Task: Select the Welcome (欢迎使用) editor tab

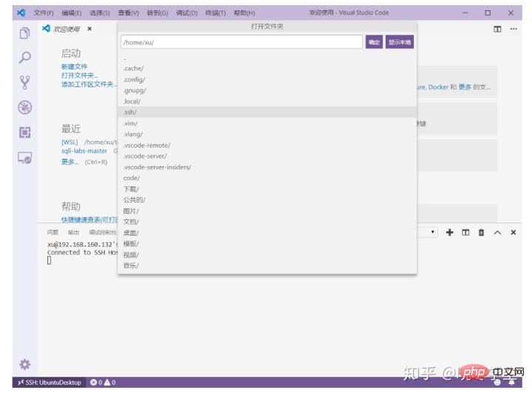Action: pos(66,29)
